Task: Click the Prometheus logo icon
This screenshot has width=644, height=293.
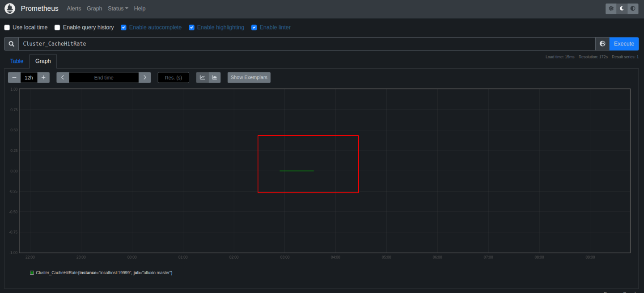Action: pos(10,8)
